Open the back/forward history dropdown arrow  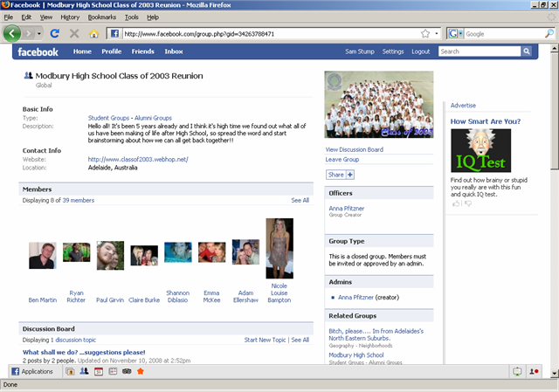point(38,34)
